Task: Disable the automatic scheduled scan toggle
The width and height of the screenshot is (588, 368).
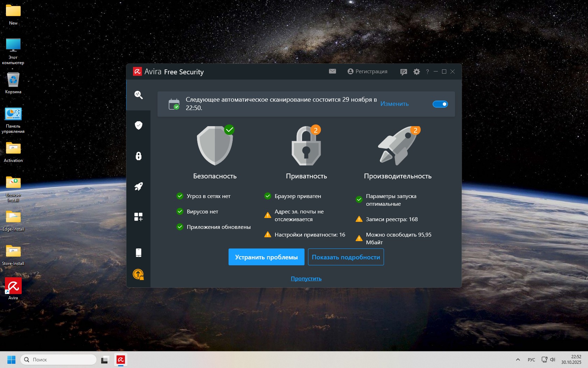Action: [x=440, y=104]
